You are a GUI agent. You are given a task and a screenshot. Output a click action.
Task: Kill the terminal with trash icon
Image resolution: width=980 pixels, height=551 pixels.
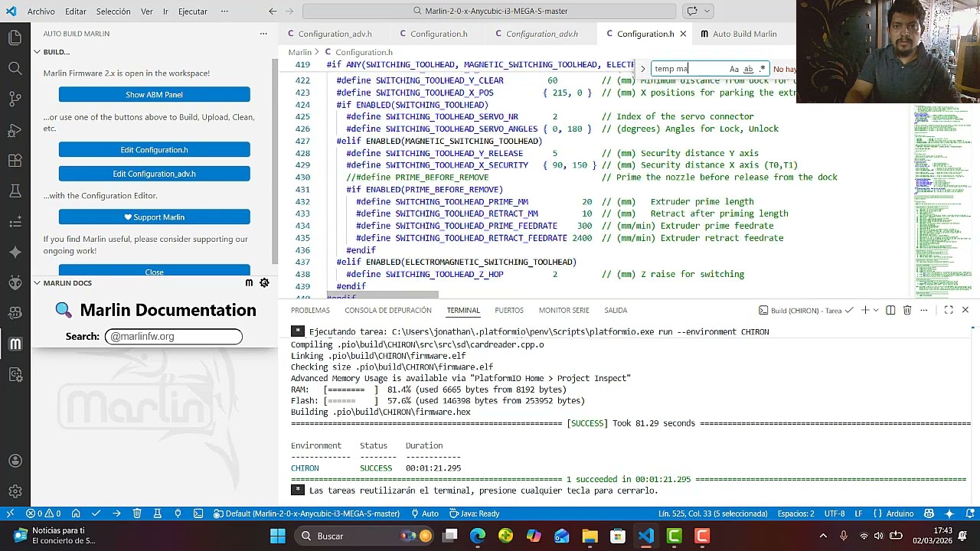pos(907,310)
